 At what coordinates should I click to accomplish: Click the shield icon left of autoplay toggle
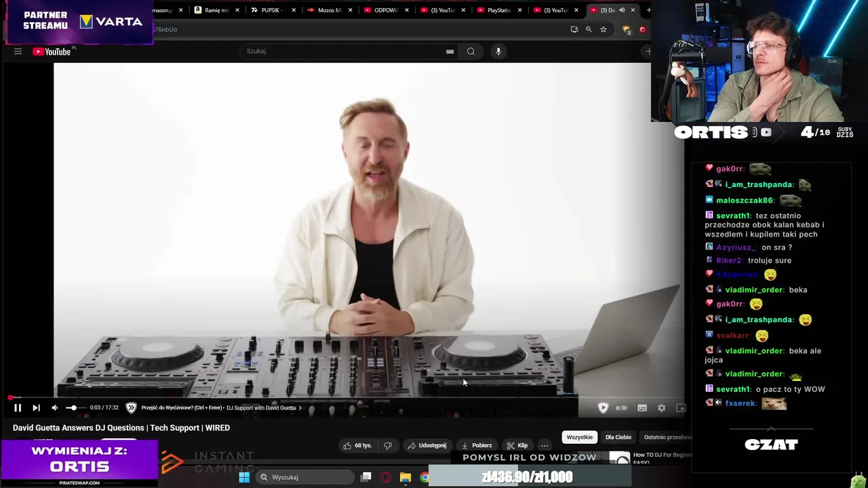coord(603,407)
